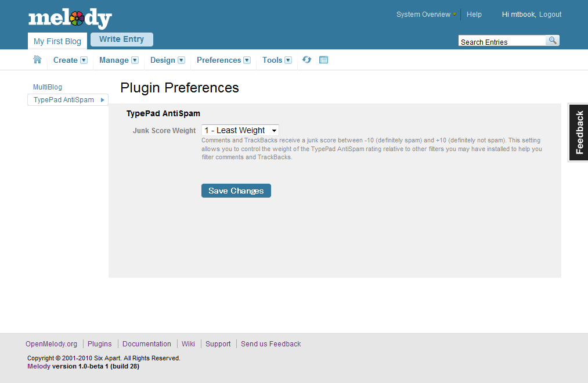Open the Plugins footer link

pos(100,344)
